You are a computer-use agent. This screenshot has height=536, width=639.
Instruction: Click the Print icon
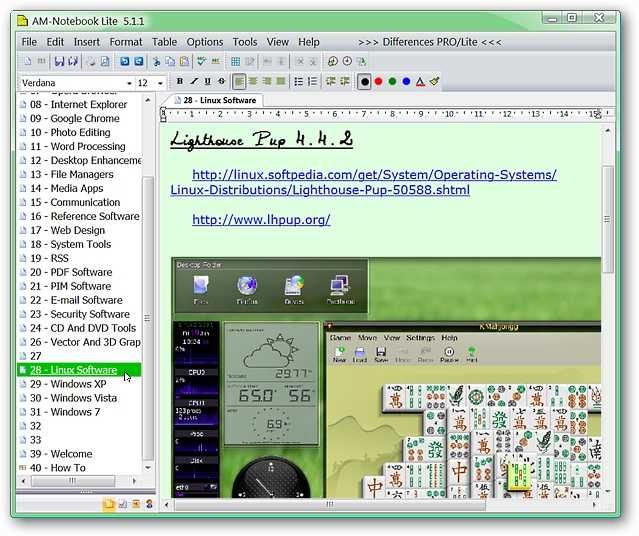coord(92,62)
